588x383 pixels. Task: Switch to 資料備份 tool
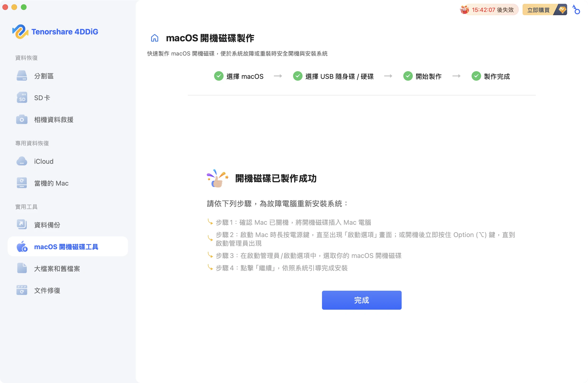68,225
